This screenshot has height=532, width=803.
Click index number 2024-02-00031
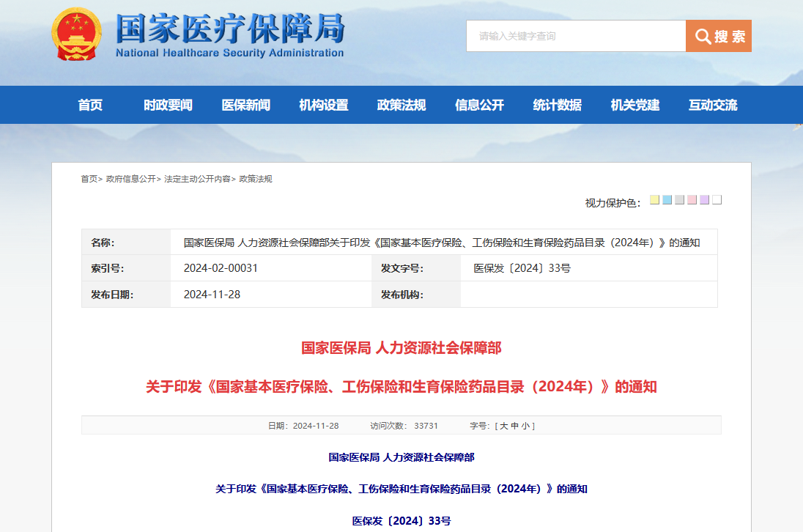pyautogui.click(x=221, y=267)
